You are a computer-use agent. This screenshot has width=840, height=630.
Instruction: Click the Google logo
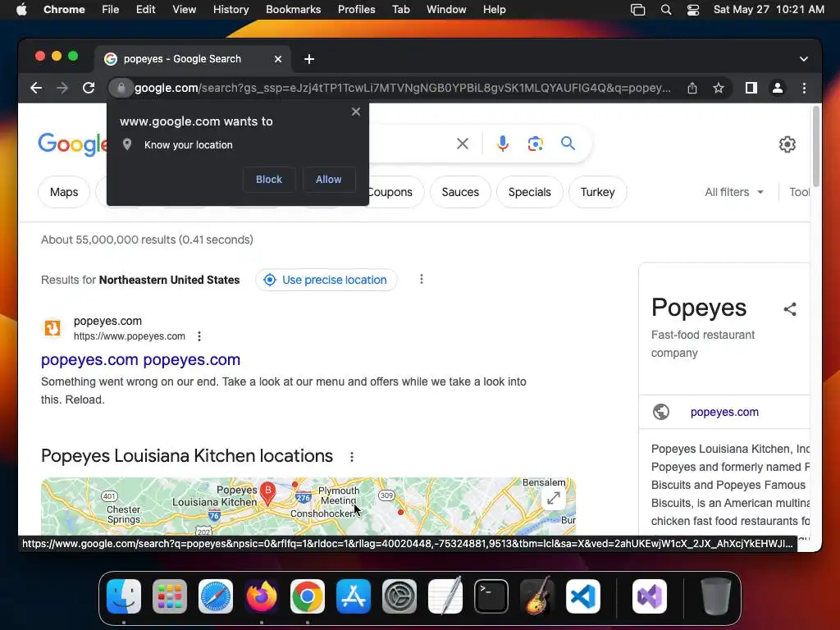coord(73,144)
